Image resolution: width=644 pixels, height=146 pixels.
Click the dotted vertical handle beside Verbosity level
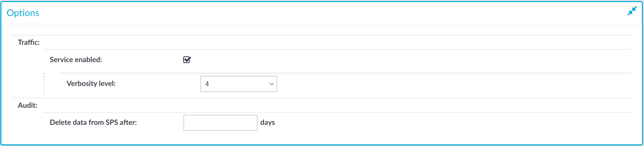[x=44, y=83]
